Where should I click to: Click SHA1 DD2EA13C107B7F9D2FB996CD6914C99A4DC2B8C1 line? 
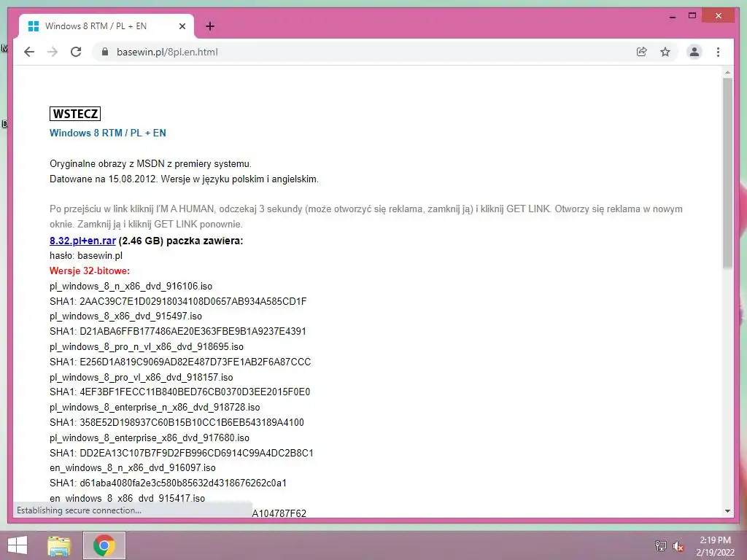182,453
